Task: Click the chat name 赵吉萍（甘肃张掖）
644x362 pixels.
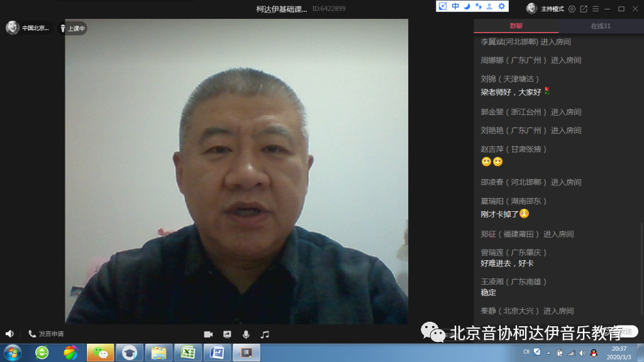Action: [x=513, y=150]
